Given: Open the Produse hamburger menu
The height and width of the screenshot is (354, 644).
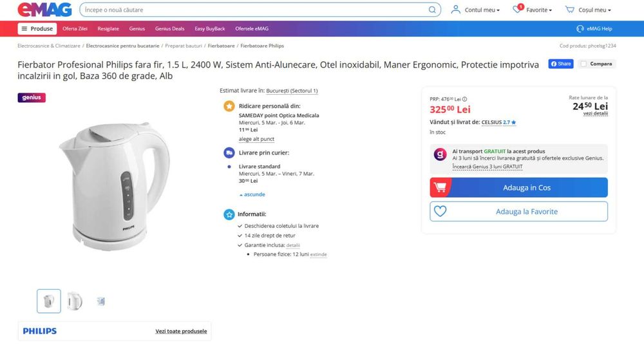Looking at the screenshot, I should pos(37,29).
